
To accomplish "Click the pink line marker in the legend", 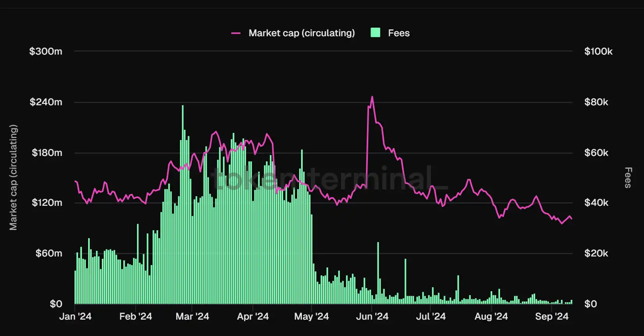I will tap(236, 33).
